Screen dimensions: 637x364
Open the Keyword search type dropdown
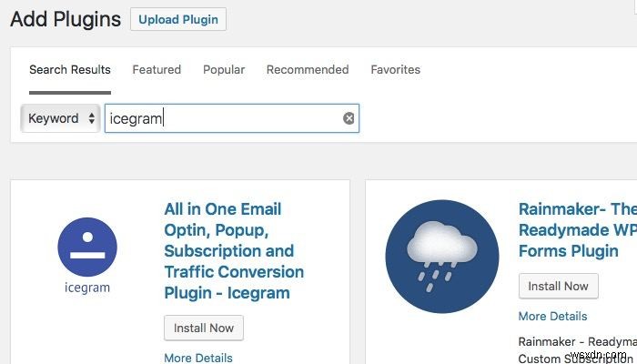pos(61,118)
